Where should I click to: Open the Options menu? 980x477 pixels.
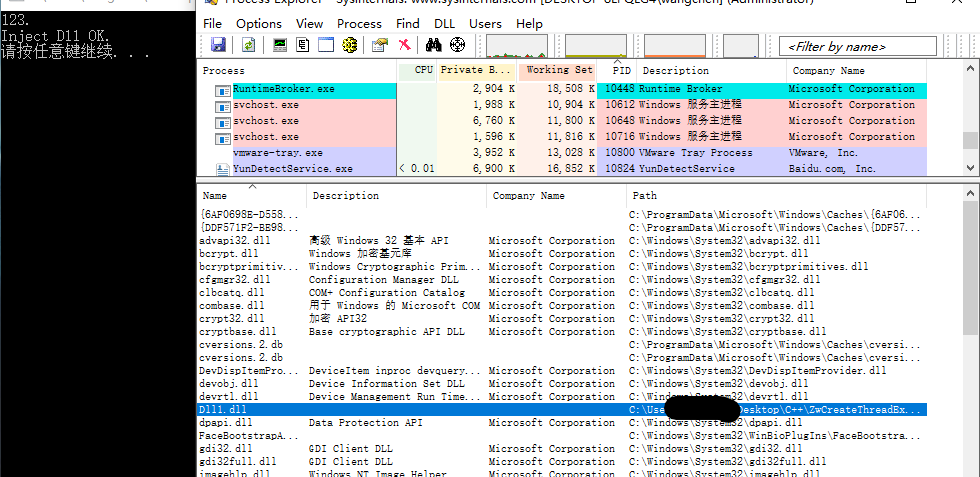[259, 23]
